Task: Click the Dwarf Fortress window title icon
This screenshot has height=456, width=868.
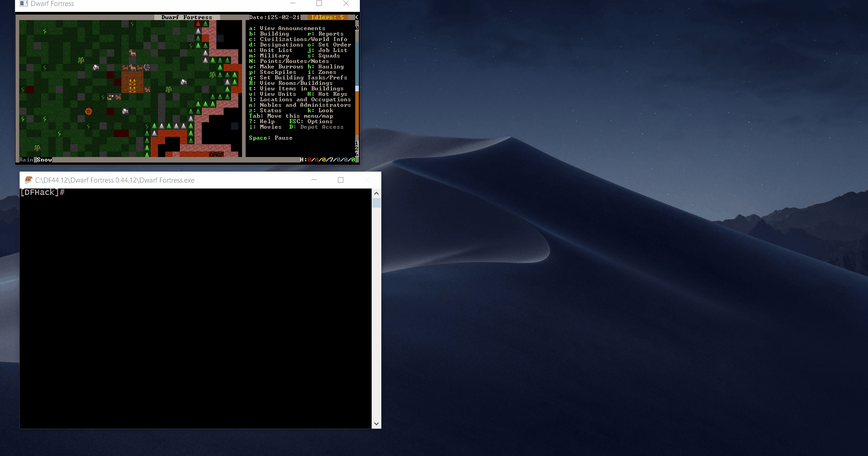Action: click(24, 4)
